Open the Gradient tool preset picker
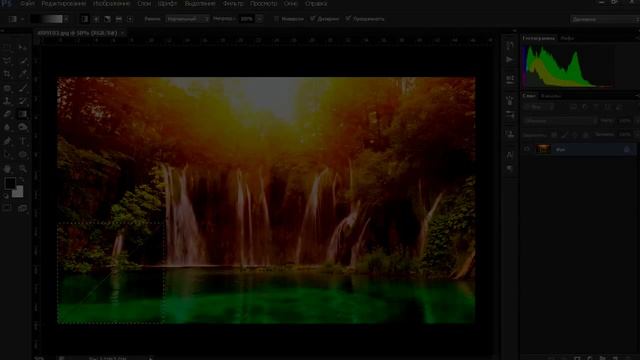 [16, 19]
